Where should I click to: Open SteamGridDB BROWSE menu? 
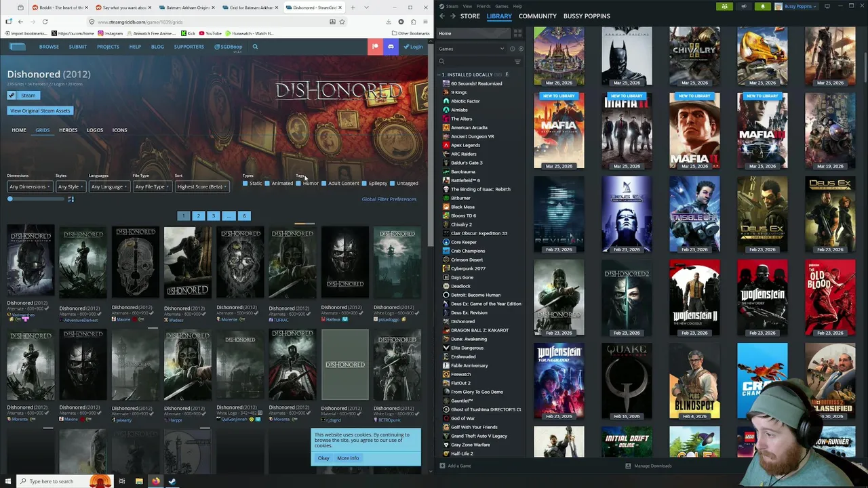[x=49, y=47]
